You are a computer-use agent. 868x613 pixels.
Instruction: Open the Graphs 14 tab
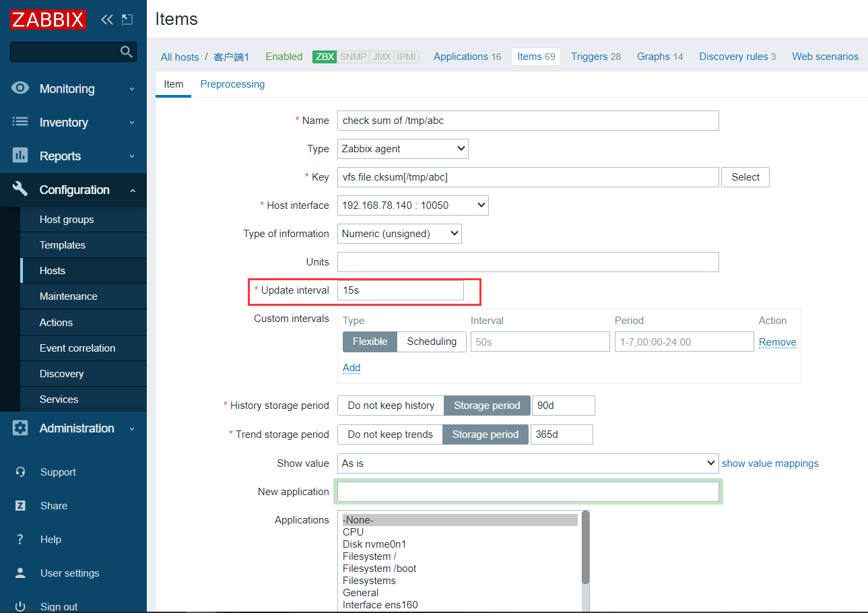point(660,57)
